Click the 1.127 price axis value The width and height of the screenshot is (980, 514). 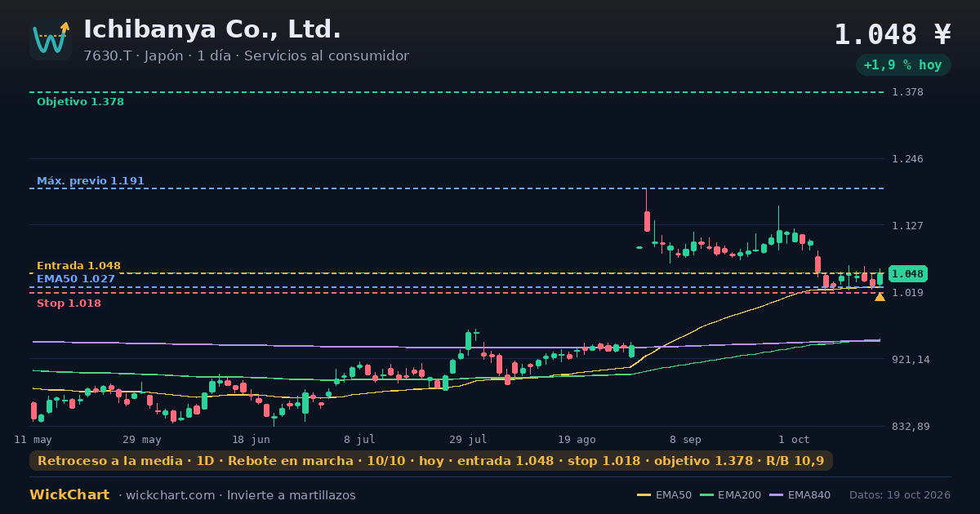tap(908, 225)
